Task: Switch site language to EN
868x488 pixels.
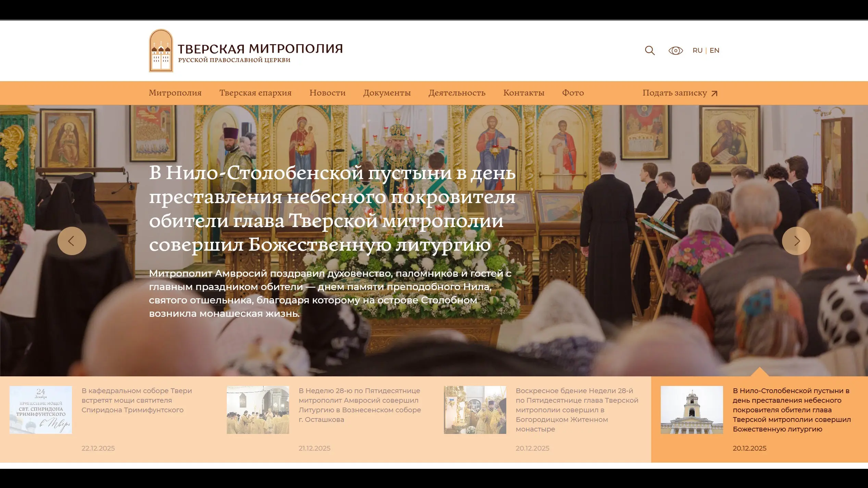Action: pyautogui.click(x=714, y=51)
